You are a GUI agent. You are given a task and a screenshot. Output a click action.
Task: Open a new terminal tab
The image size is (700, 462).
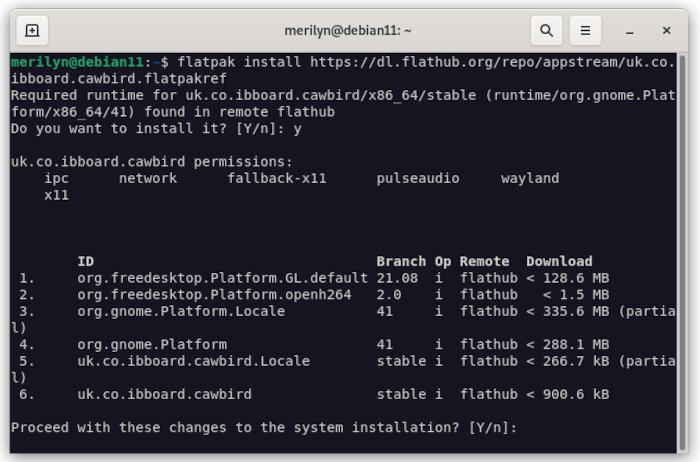click(32, 30)
